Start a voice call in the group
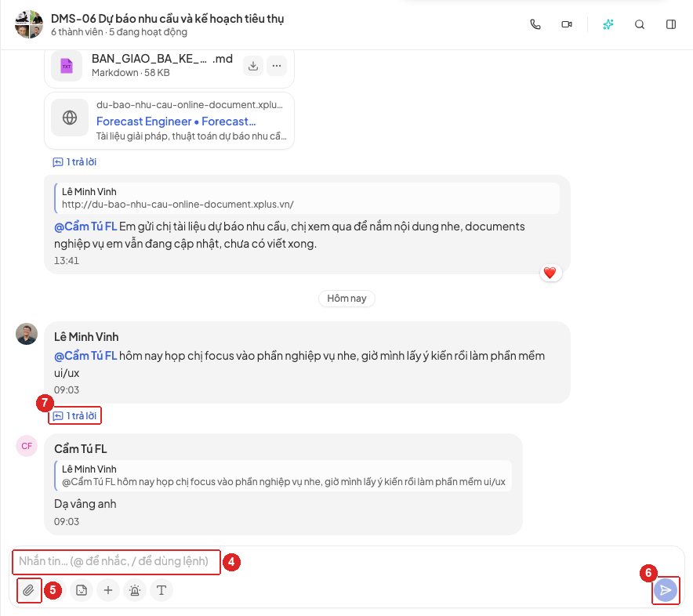The width and height of the screenshot is (693, 616). click(535, 24)
